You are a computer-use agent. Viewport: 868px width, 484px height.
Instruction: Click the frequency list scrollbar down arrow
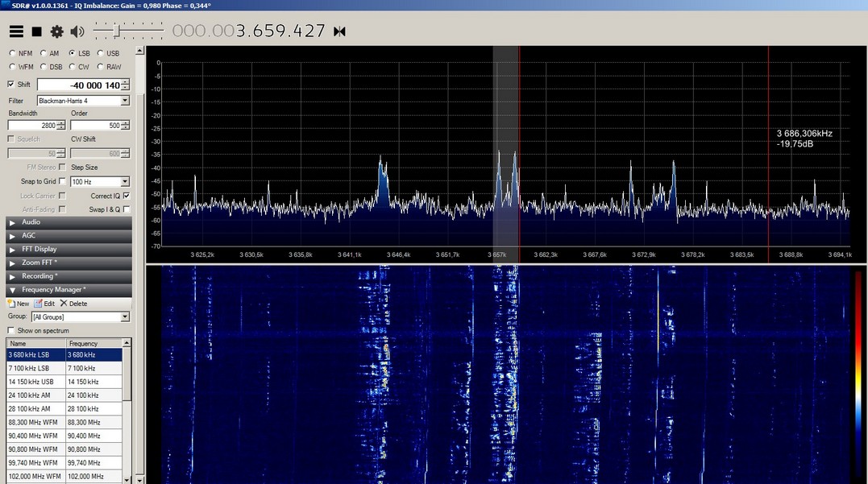[127, 480]
